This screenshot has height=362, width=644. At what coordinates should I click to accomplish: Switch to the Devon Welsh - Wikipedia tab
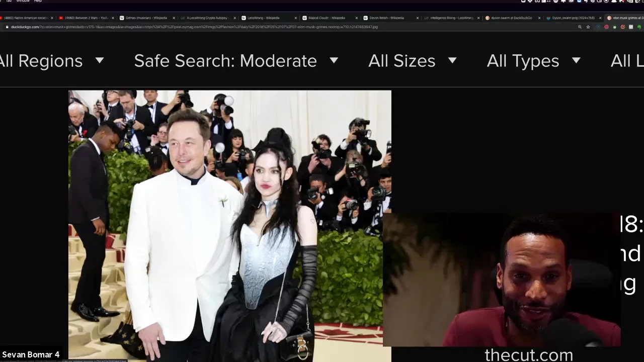pos(386,18)
